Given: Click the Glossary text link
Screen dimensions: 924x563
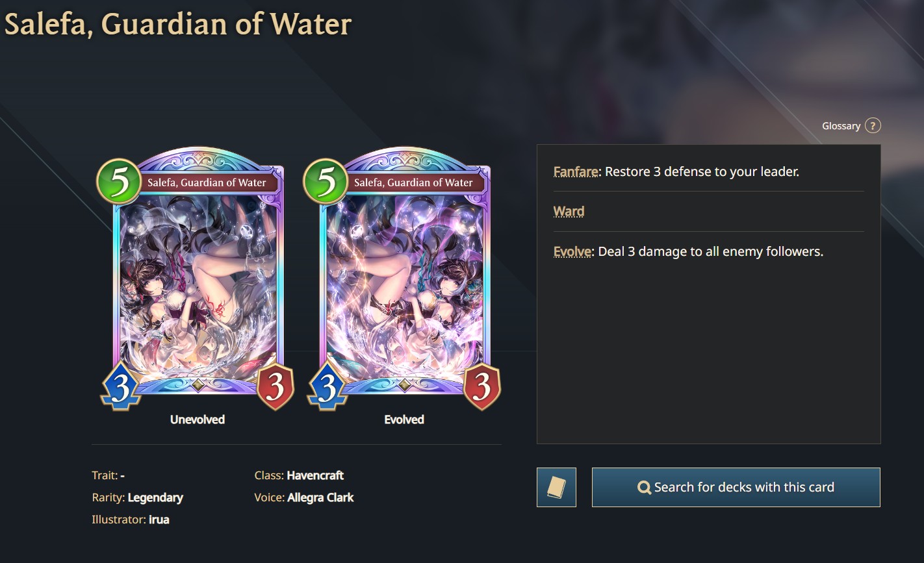Looking at the screenshot, I should pos(841,126).
